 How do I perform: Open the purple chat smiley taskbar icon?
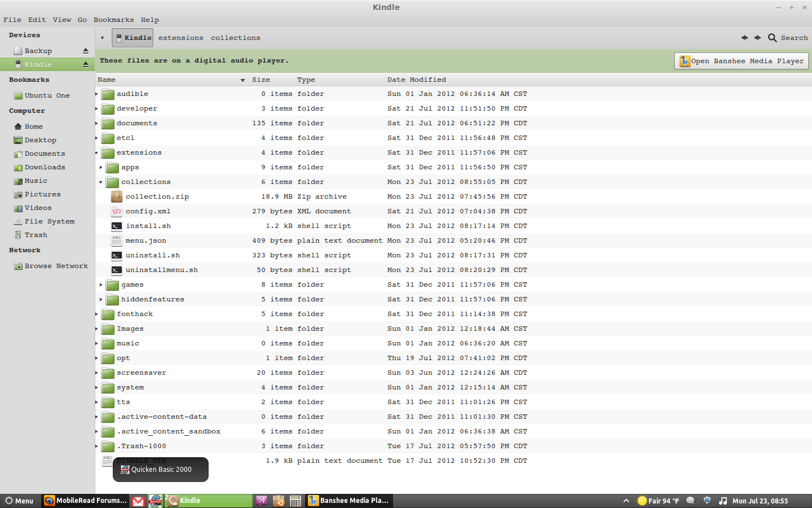pyautogui.click(x=262, y=501)
